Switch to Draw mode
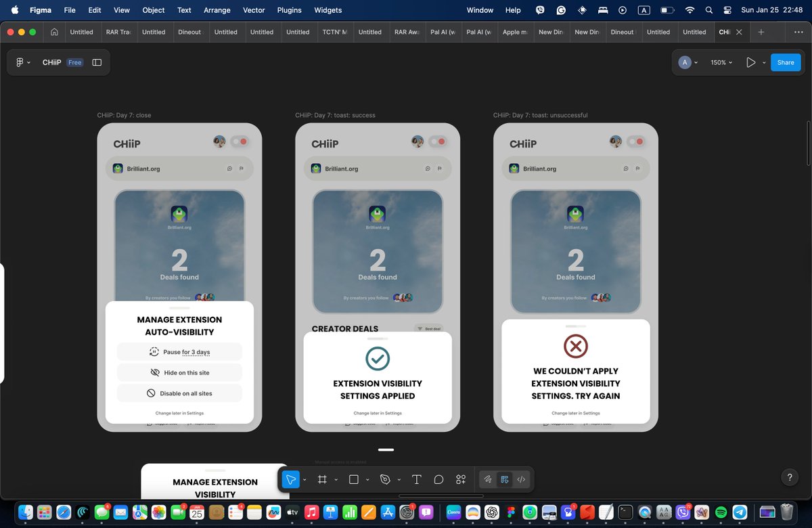Screen dimensions: 812x528 click(487, 479)
